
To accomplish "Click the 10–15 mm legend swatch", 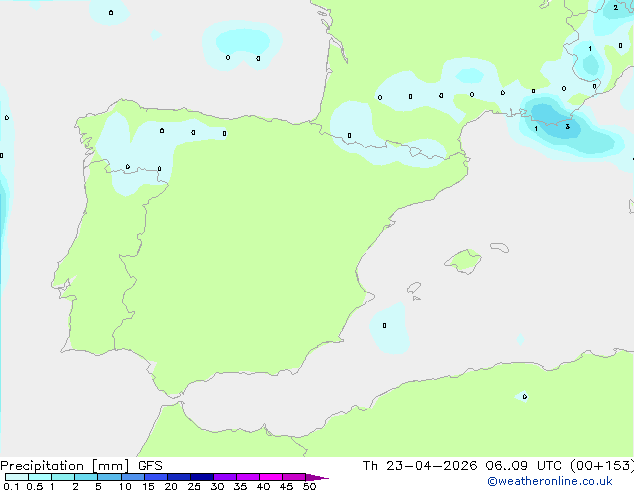I will 132,477.
